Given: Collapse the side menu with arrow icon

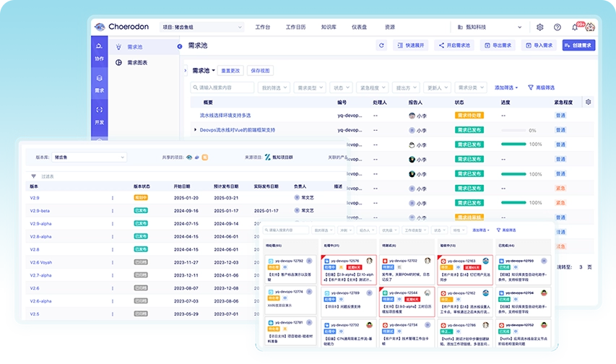Looking at the screenshot, I should (x=180, y=46).
